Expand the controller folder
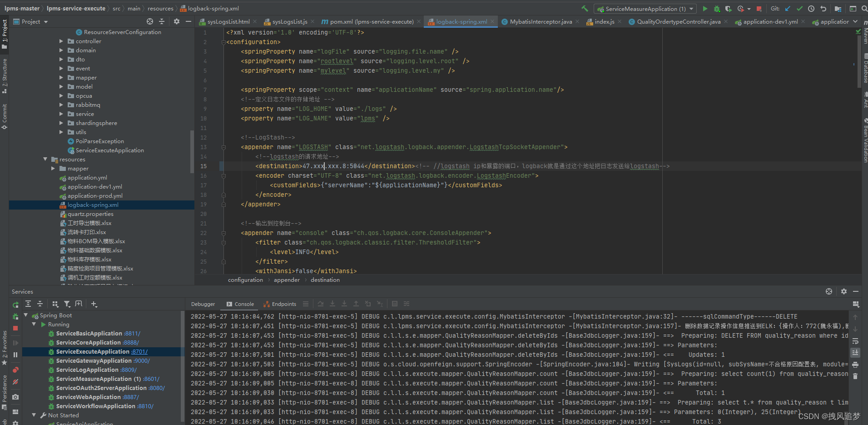Screen dimensions: 868x425 tap(61, 41)
